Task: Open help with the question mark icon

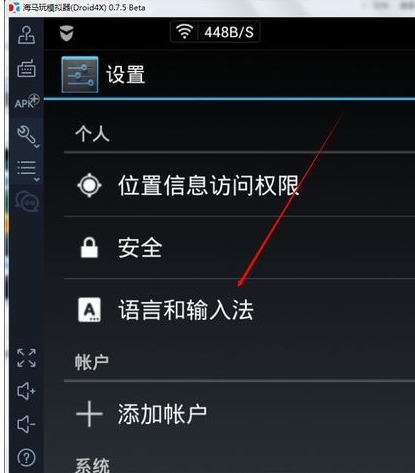Action: point(26,457)
